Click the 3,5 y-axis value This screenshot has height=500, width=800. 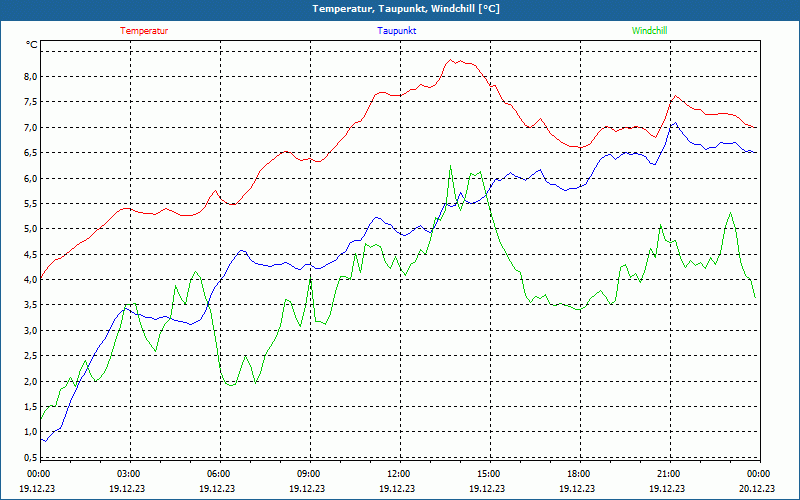coord(32,305)
